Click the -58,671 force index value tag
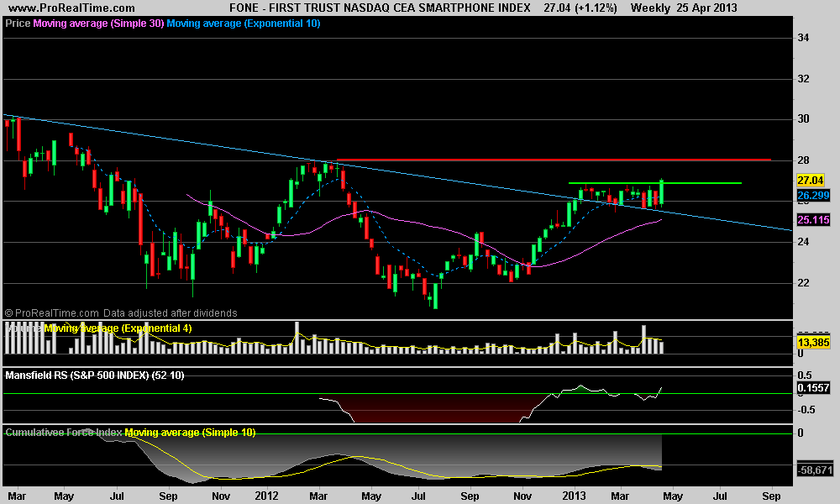Screen dimensions: 840x504 point(815,470)
